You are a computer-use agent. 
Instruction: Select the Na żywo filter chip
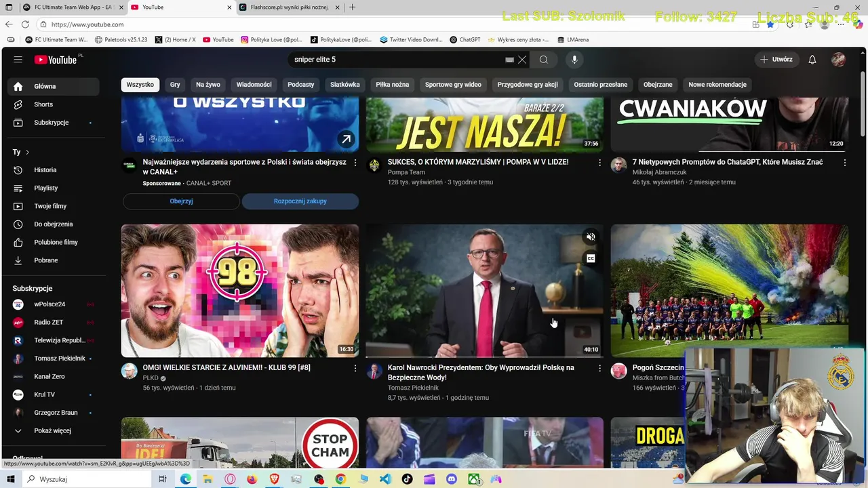point(208,85)
